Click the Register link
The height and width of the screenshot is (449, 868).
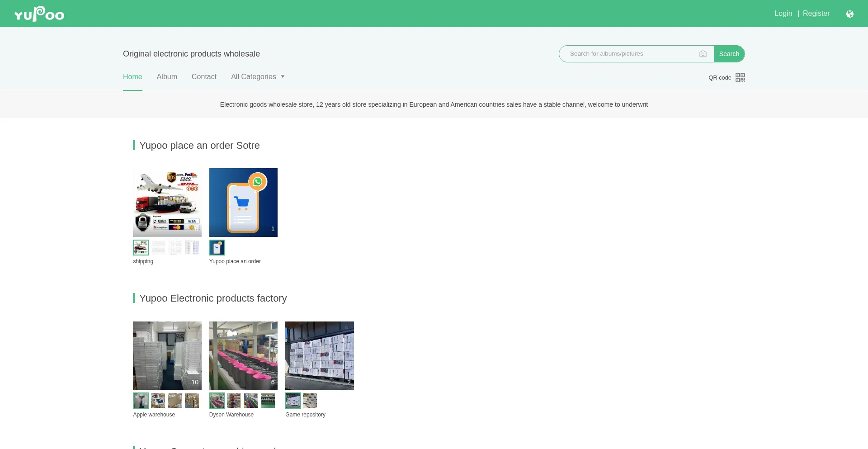point(816,14)
